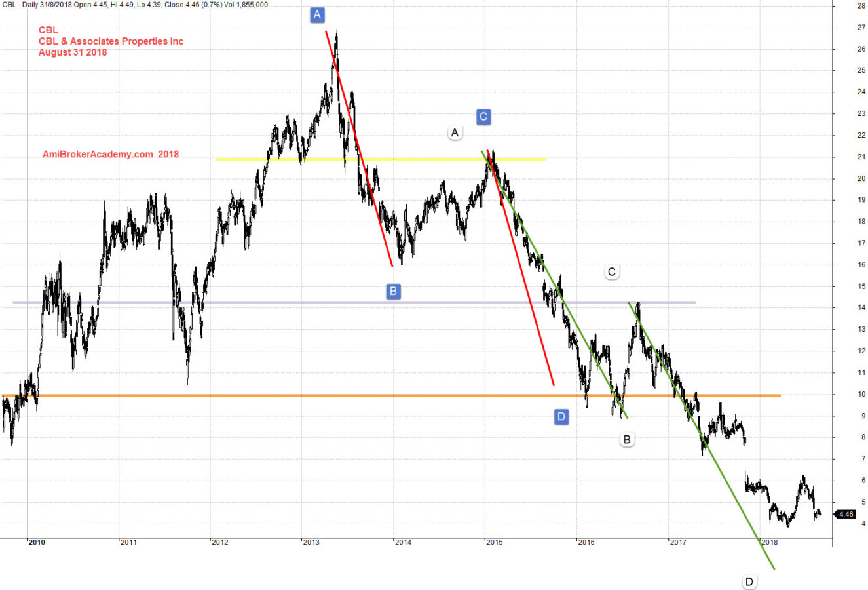Click the CBL & Associates Properties Inc title
This screenshot has width=868, height=590.
click(x=111, y=41)
